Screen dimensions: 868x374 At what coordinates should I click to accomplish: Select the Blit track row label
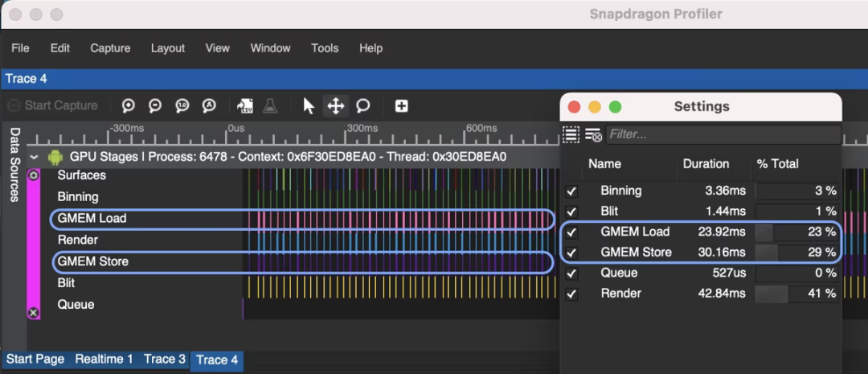click(67, 283)
